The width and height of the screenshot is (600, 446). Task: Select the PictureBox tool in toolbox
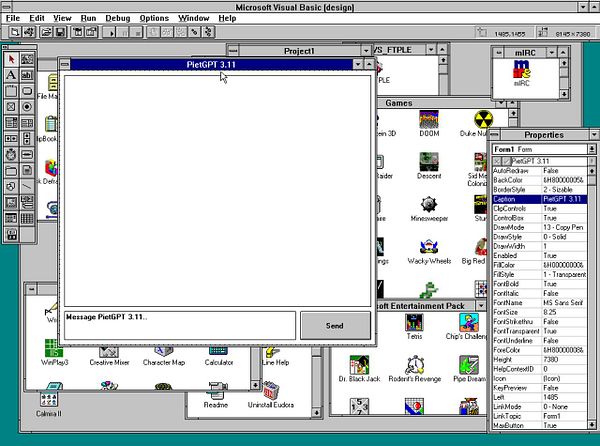(27, 59)
